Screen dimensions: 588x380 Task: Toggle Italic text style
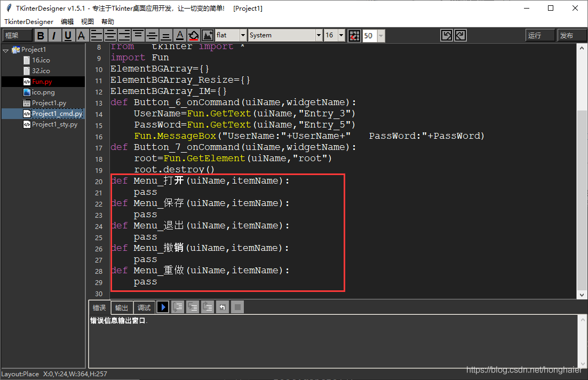pos(54,36)
